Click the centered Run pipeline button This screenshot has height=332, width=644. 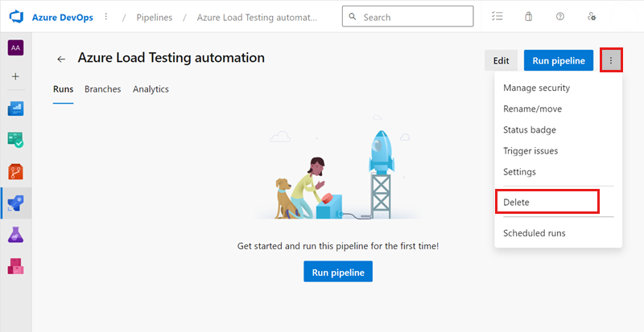tap(338, 271)
